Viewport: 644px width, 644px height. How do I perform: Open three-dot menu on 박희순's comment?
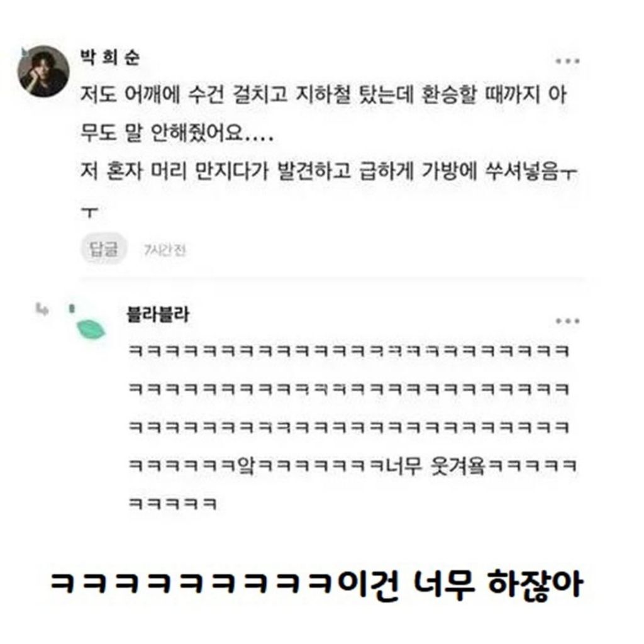coord(568,61)
